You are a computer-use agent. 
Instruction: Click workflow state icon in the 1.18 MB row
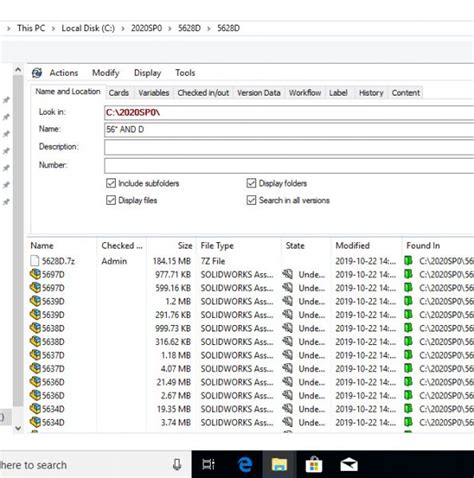[288, 355]
